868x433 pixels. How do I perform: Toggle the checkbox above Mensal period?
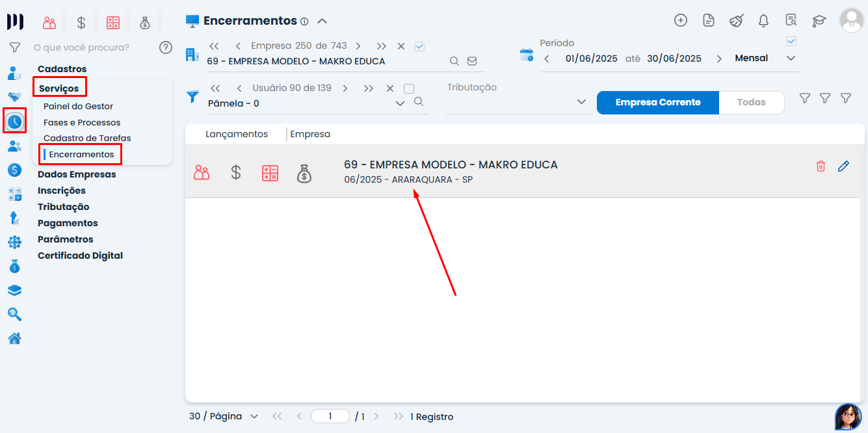791,42
